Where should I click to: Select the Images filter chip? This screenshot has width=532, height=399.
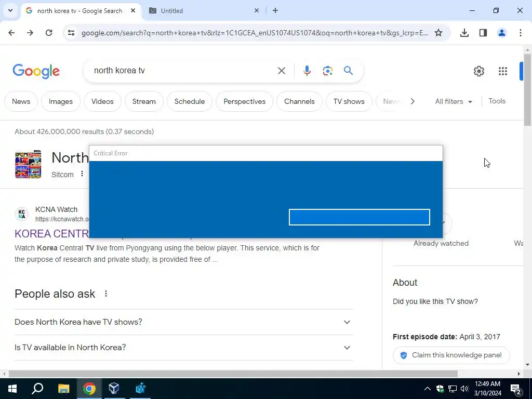pyautogui.click(x=61, y=101)
